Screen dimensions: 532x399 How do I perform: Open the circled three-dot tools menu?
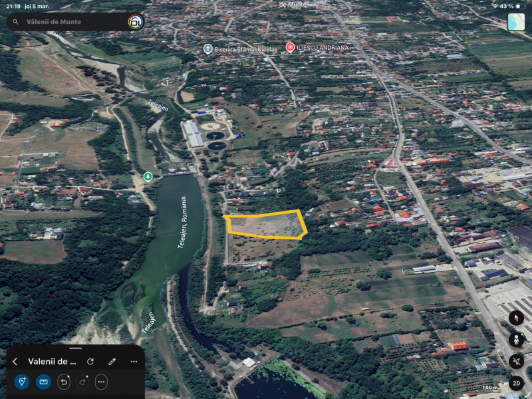click(x=101, y=382)
